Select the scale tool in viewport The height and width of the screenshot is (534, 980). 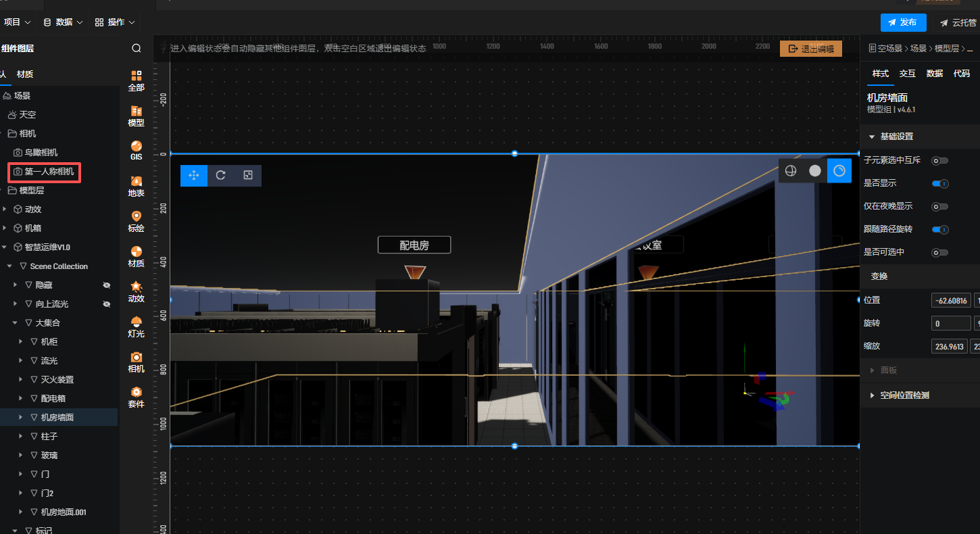pos(248,175)
